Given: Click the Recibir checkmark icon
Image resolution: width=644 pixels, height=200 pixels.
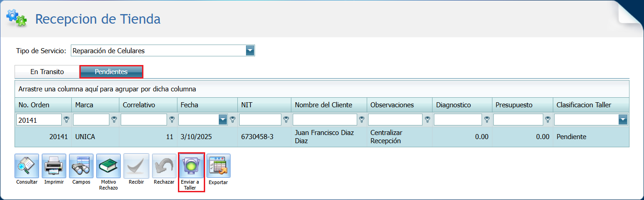Looking at the screenshot, I should click(136, 166).
